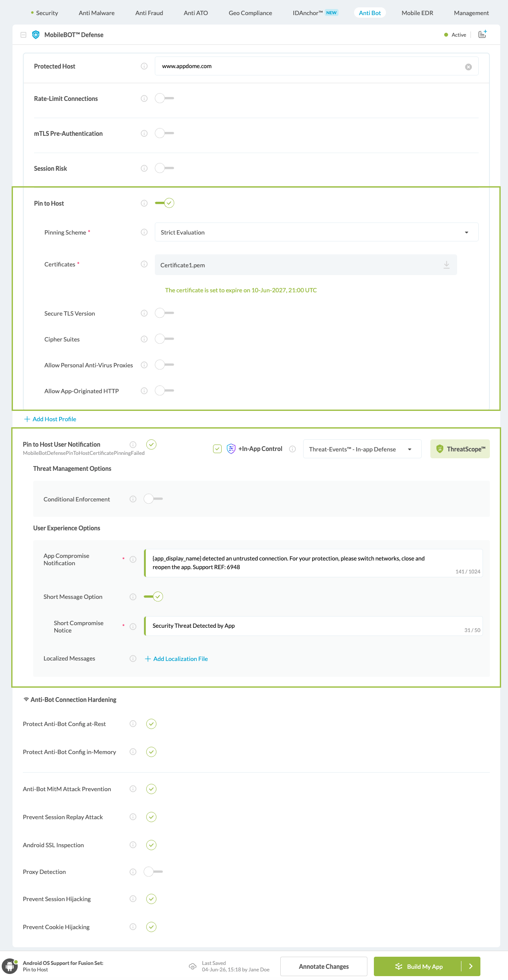Click the Android OS robot icon
This screenshot has width=508, height=980.
(x=9, y=966)
